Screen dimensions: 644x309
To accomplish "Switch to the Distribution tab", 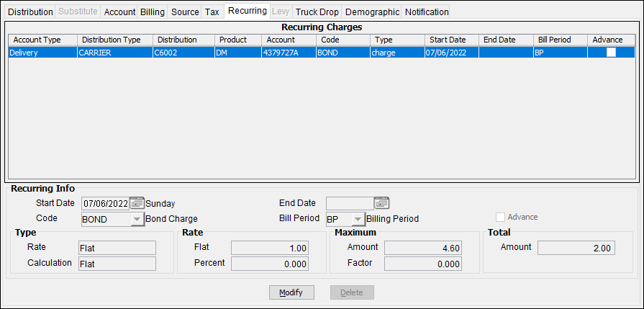I will pos(30,12).
